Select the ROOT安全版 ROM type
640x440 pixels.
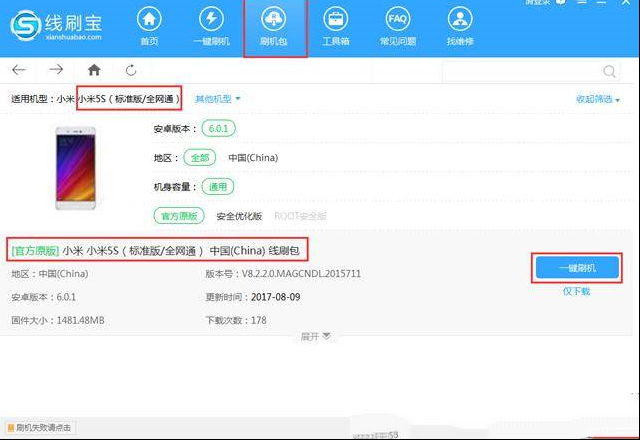click(x=300, y=216)
